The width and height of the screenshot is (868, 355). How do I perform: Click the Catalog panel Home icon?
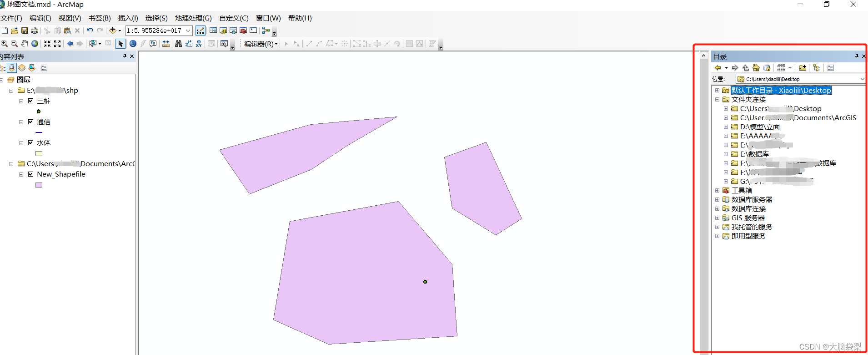[x=756, y=68]
